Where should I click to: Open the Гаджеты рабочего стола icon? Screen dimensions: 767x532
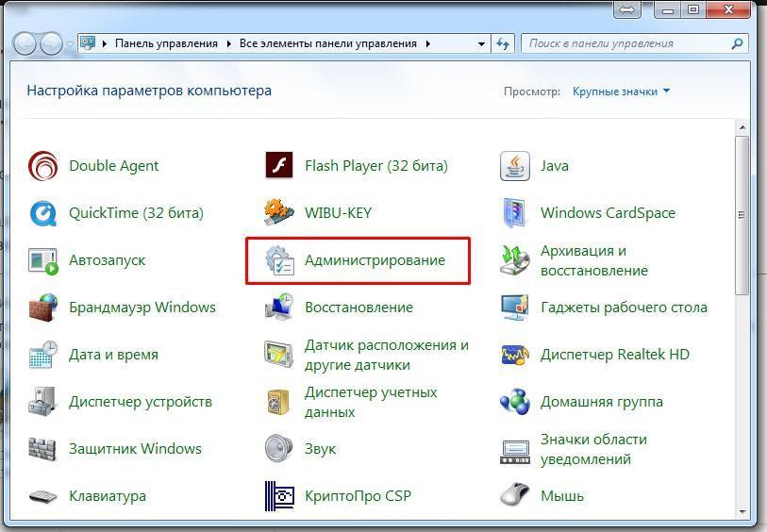tap(514, 308)
